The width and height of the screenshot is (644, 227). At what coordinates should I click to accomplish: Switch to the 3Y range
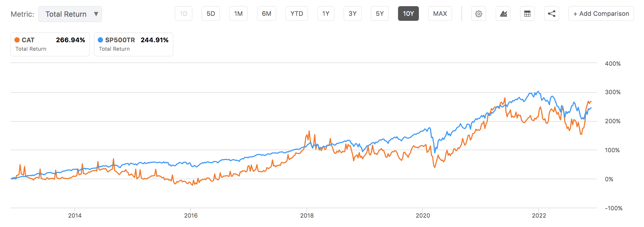353,14
